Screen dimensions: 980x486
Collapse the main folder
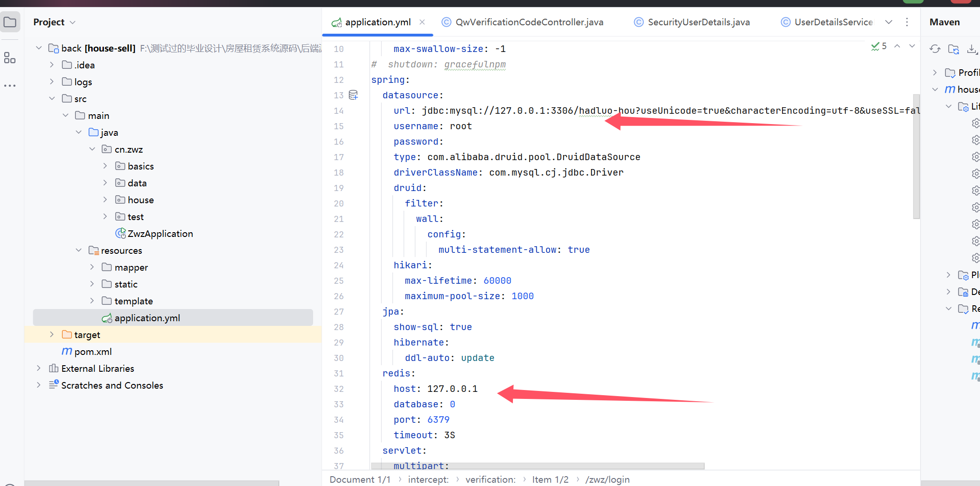point(66,115)
